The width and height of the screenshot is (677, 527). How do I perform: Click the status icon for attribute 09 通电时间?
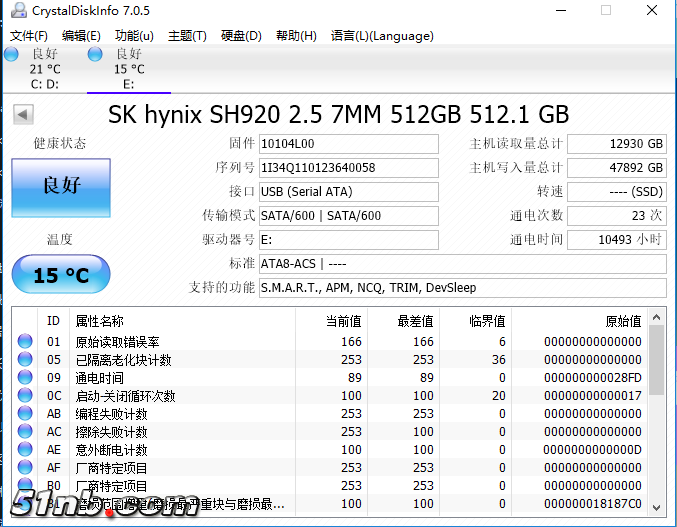click(x=25, y=378)
